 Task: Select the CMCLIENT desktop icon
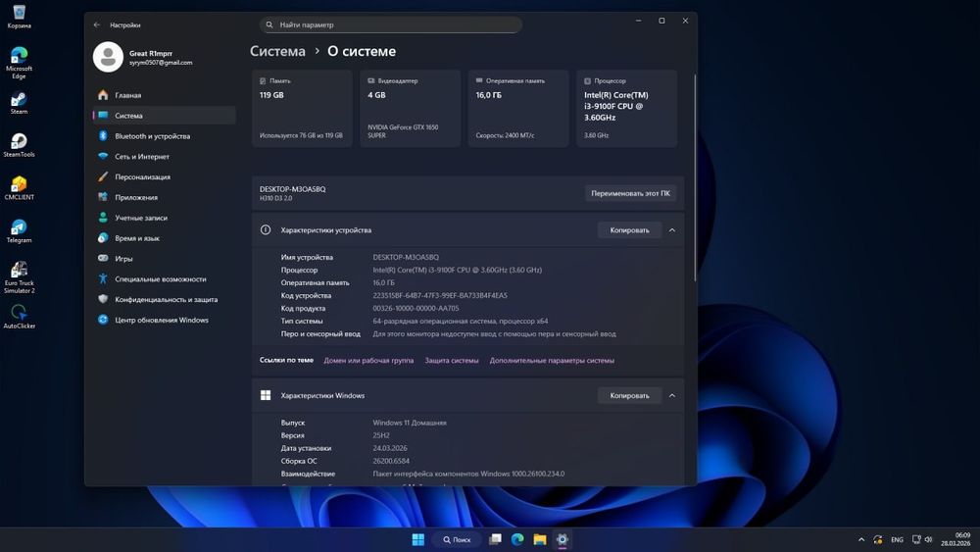19,187
